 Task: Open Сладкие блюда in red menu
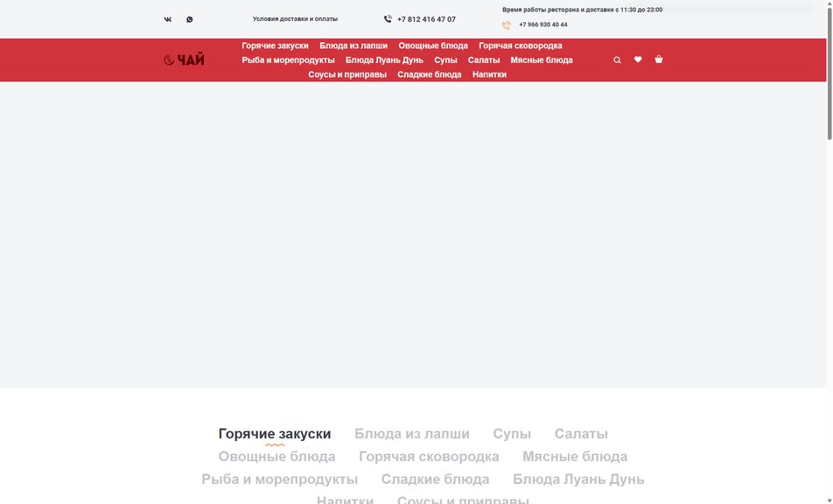click(430, 74)
